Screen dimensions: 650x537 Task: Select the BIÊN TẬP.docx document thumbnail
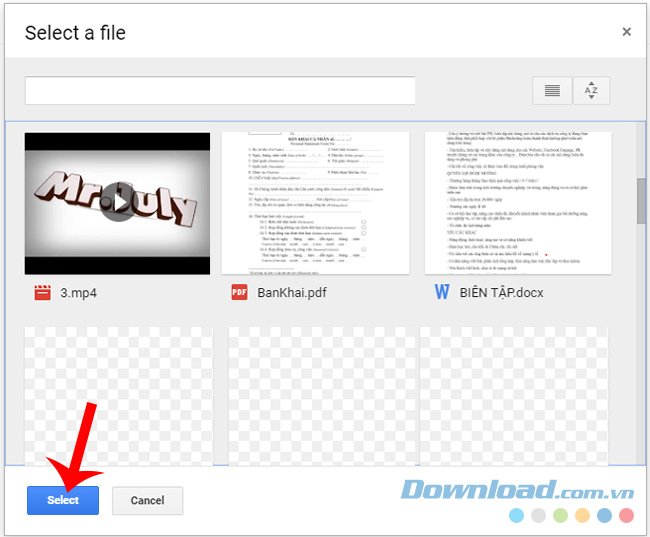[518, 203]
